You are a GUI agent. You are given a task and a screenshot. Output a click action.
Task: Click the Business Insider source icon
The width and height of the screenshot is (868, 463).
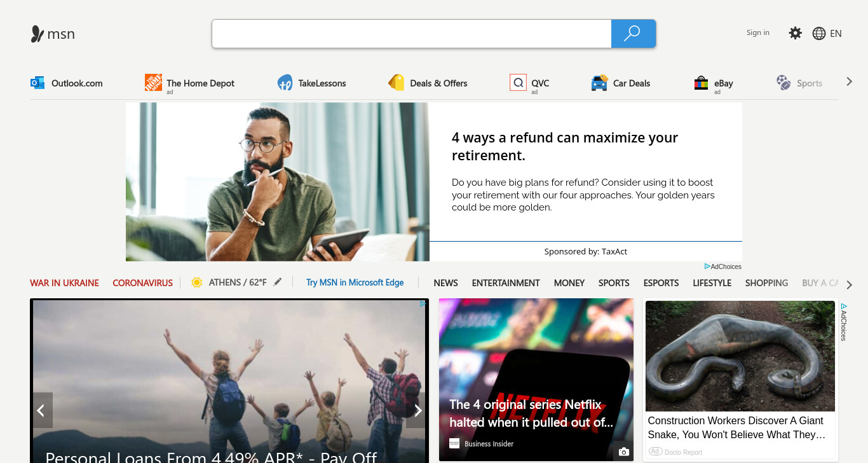point(454,443)
